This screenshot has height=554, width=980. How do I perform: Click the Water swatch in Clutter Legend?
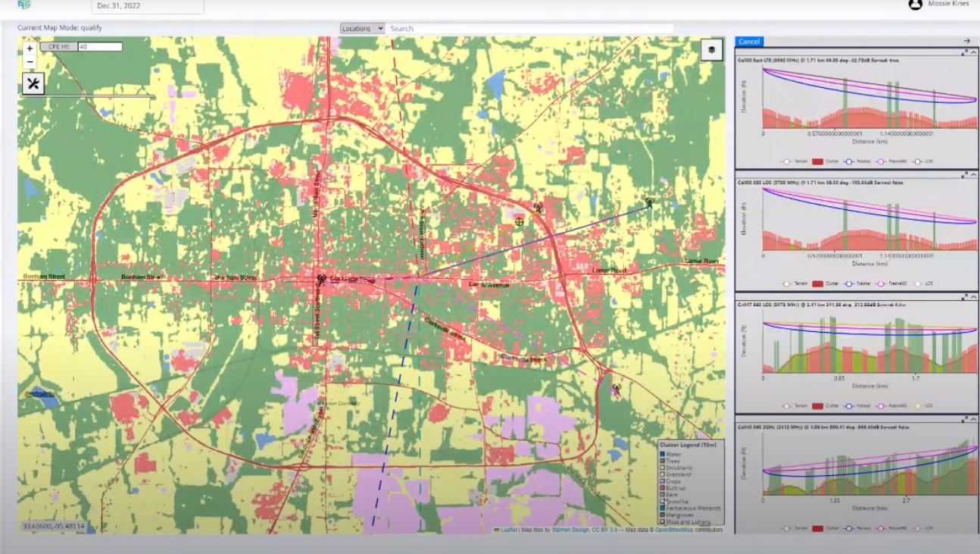[662, 454]
